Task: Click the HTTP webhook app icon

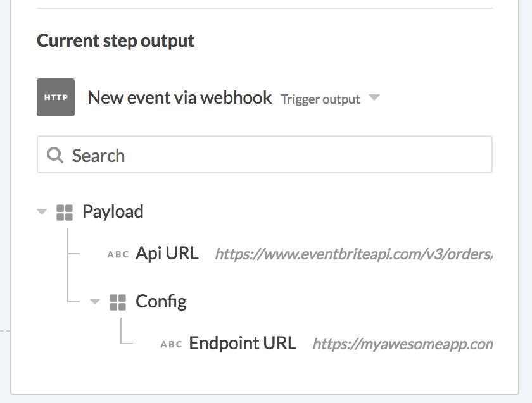Action: (x=56, y=97)
